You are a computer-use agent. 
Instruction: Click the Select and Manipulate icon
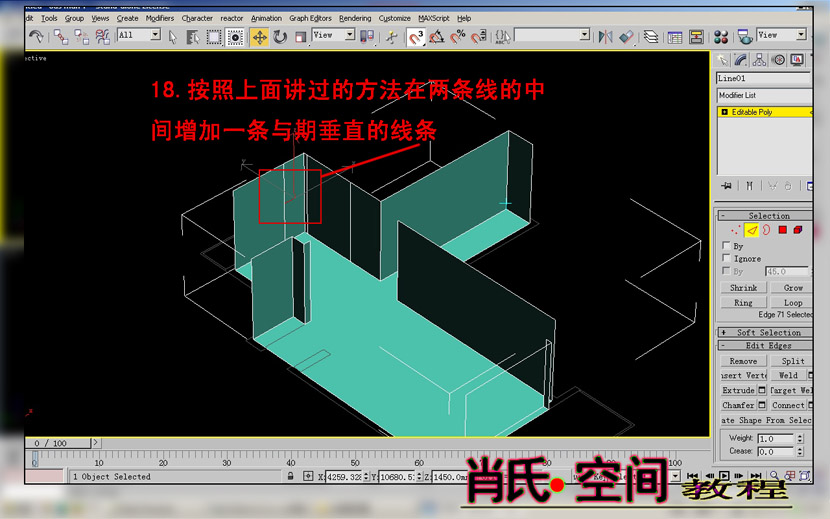pos(392,37)
